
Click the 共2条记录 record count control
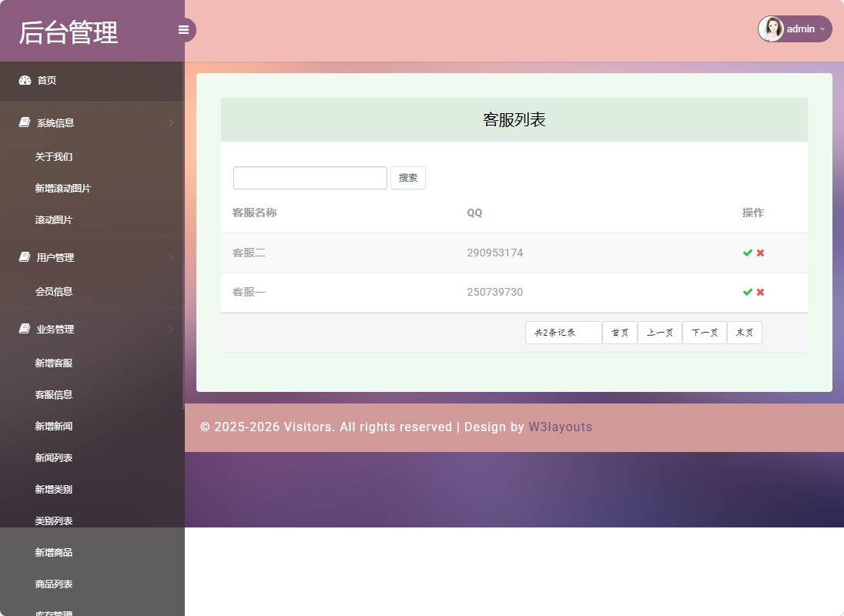[x=563, y=332]
